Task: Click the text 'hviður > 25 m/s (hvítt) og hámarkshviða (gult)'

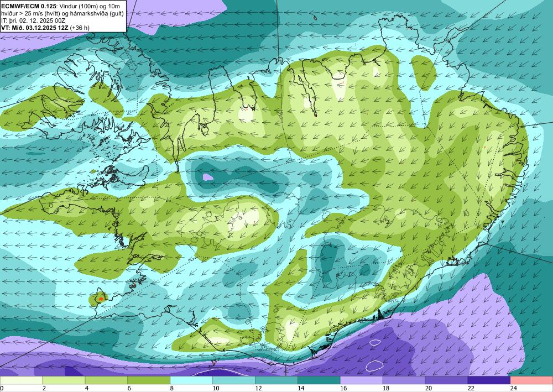Action: point(62,13)
